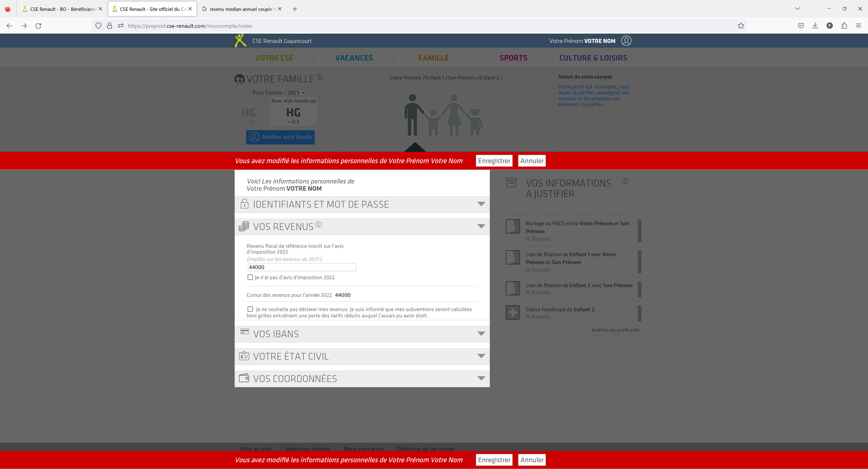Open the extensions puzzle icon
Viewport: 868px width, 469px height.
[x=844, y=26]
